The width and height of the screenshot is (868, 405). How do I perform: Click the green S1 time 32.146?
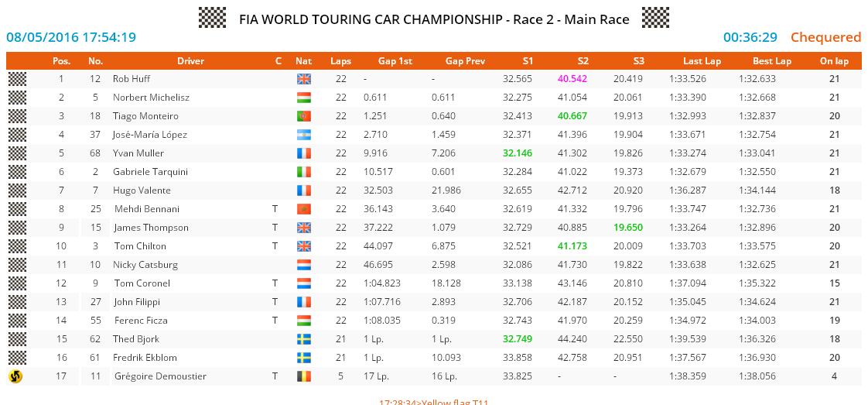click(517, 153)
